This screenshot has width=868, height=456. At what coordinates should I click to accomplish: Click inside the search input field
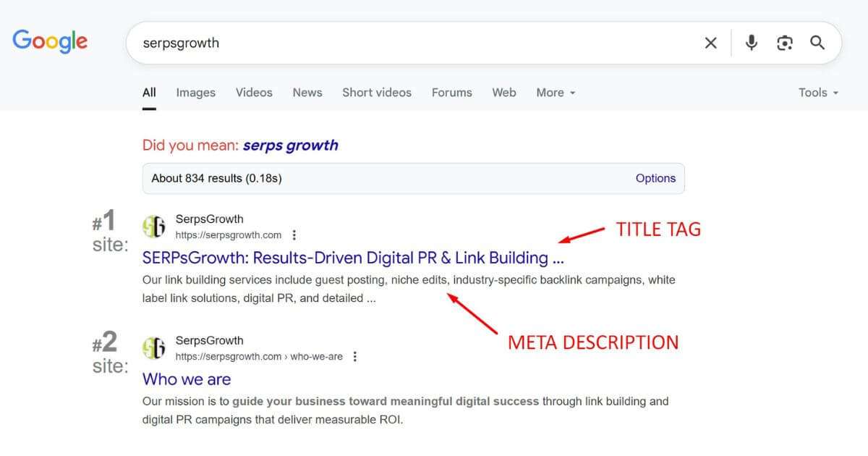[x=362, y=43]
